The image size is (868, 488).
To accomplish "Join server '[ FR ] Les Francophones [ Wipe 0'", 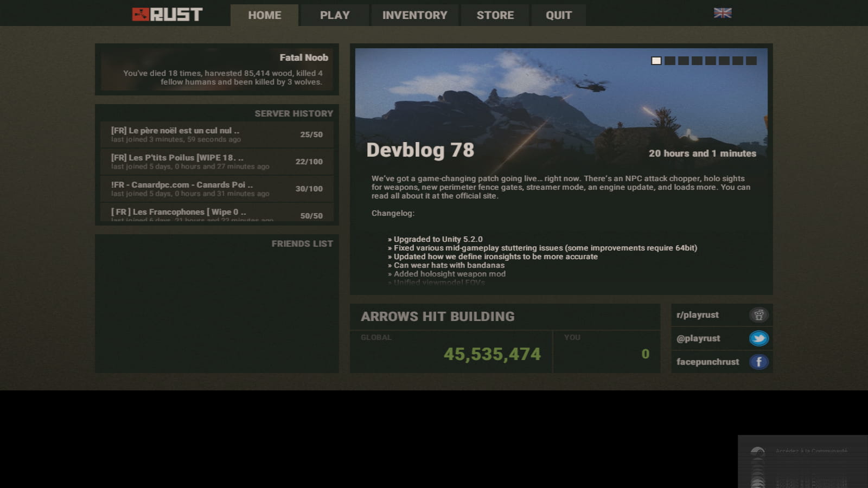I will tap(217, 212).
